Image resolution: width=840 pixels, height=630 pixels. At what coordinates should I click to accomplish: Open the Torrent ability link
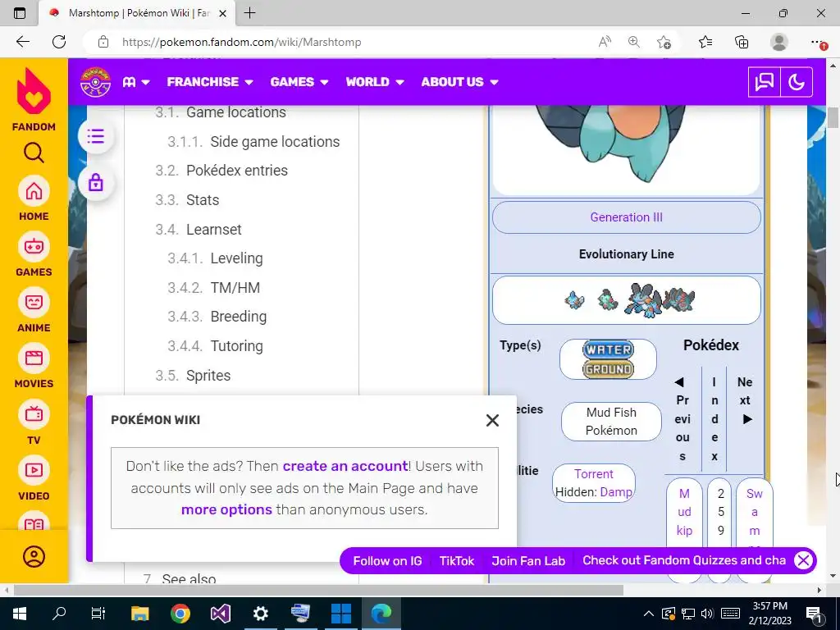point(594,474)
